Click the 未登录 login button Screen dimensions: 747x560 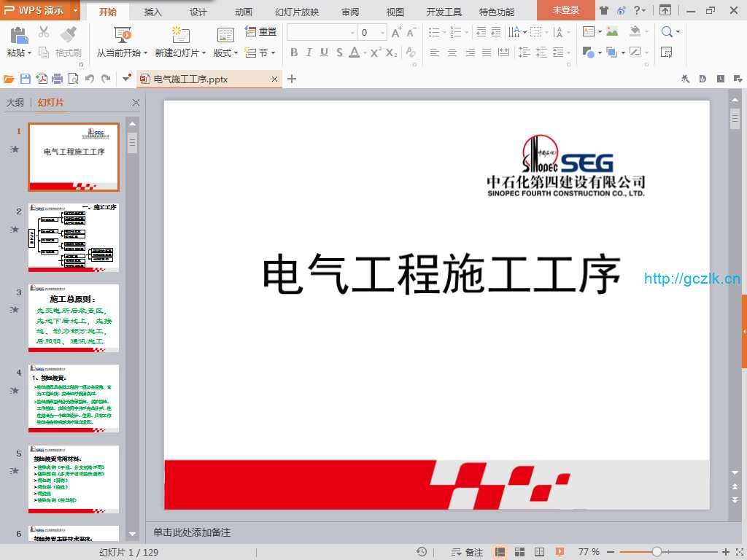pos(565,10)
